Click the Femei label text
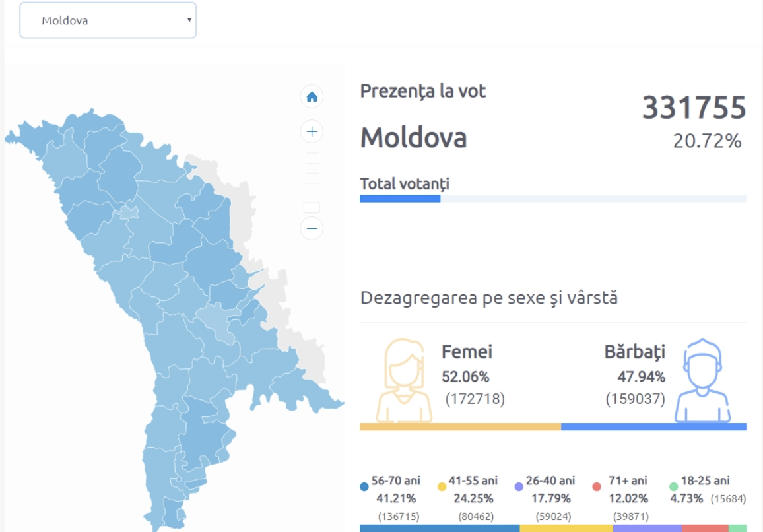 click(x=467, y=352)
